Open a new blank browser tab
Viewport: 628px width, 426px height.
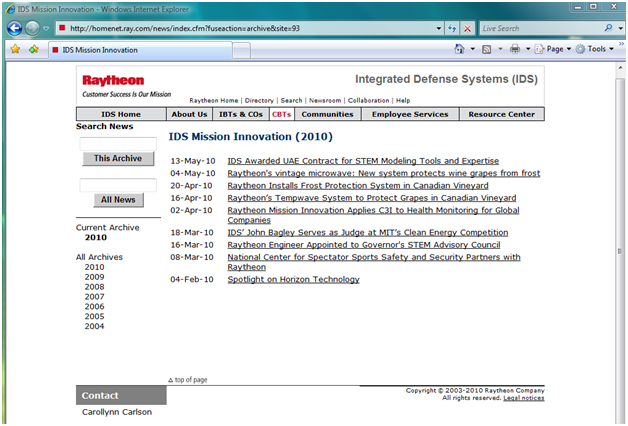point(242,51)
